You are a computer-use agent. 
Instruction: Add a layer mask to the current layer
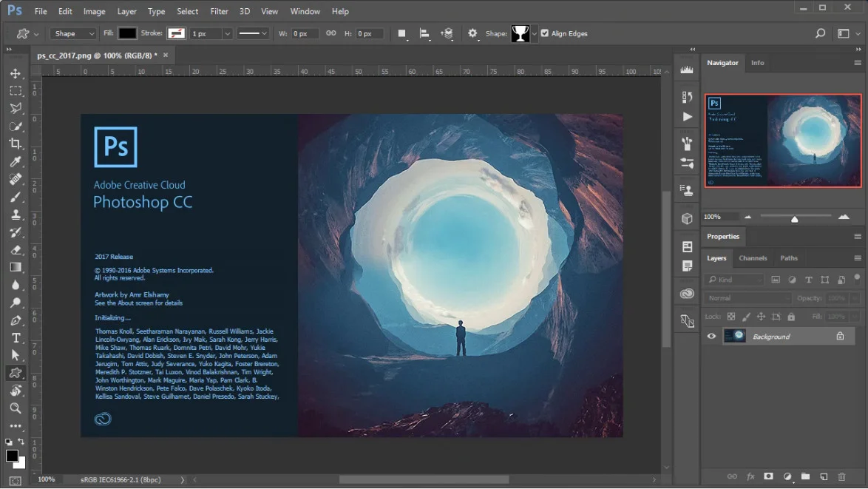[x=768, y=476]
